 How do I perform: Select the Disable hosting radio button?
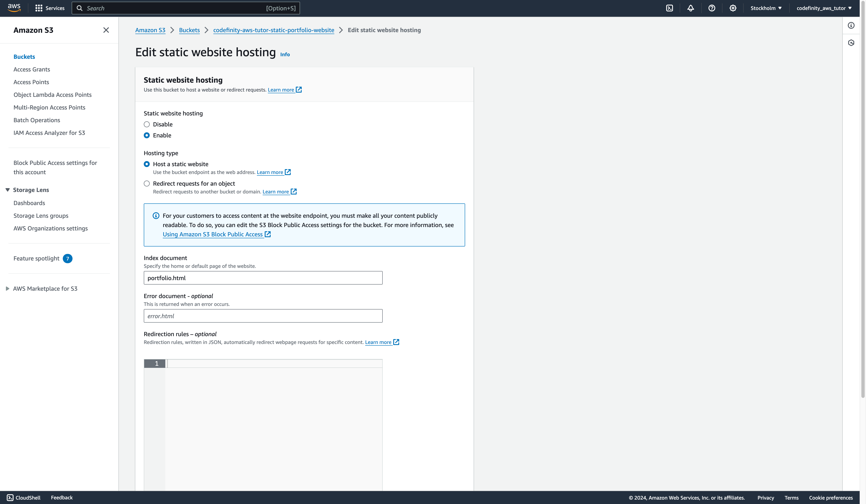click(x=147, y=124)
